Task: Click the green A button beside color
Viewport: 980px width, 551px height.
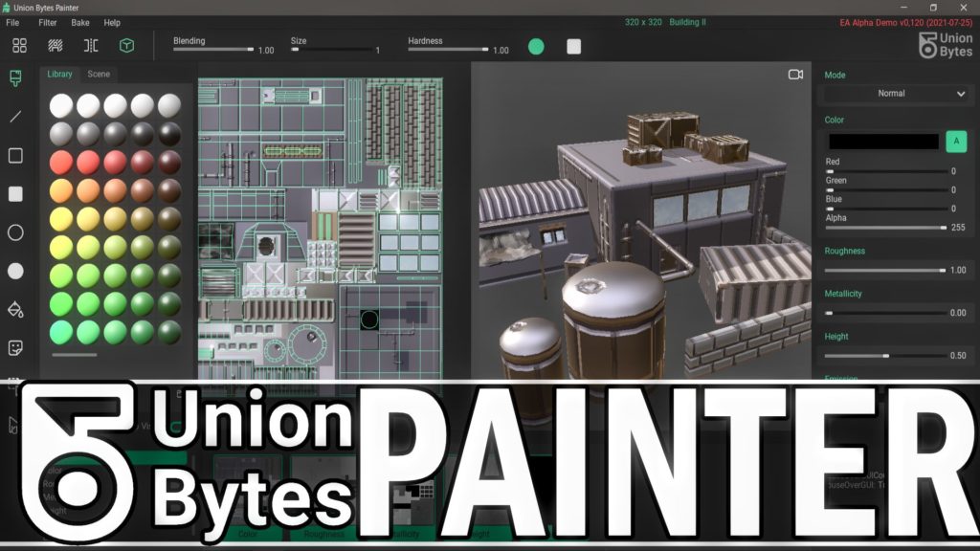Action: 956,142
